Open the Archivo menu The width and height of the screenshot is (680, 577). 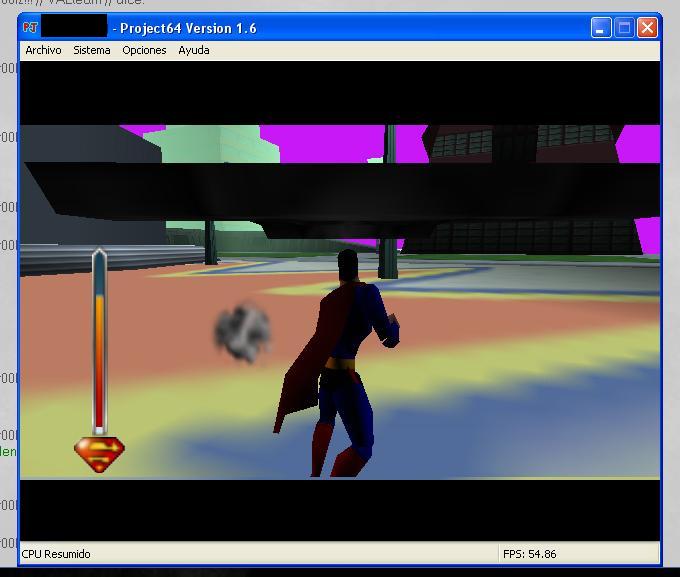point(43,50)
